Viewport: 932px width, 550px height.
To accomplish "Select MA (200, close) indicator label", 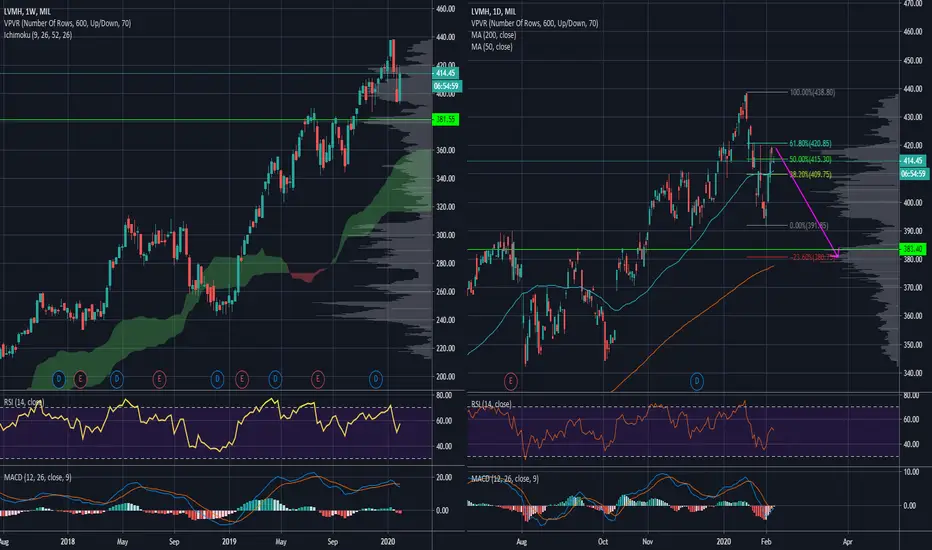I will click(x=493, y=35).
